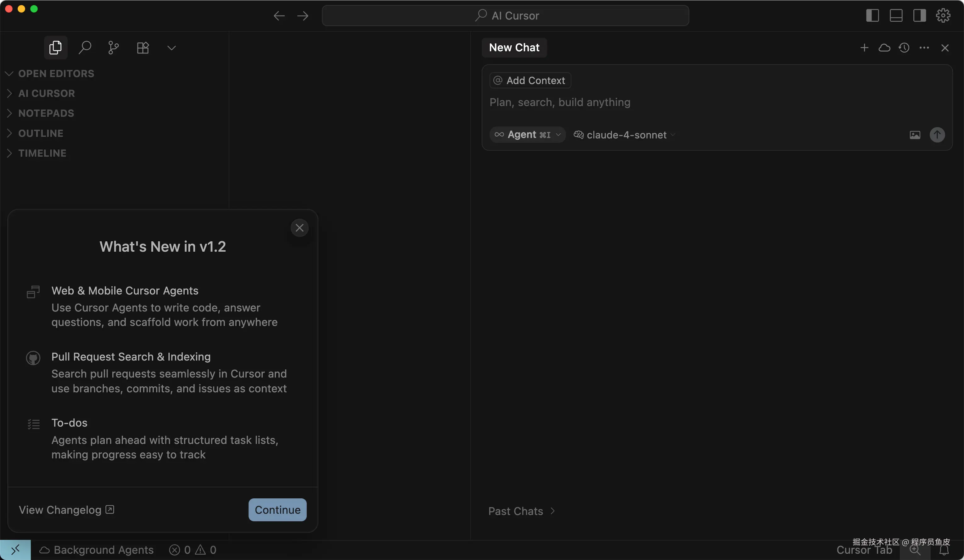The height and width of the screenshot is (560, 964).
Task: Open the claude-4-sonnet model dropdown
Action: 624,135
